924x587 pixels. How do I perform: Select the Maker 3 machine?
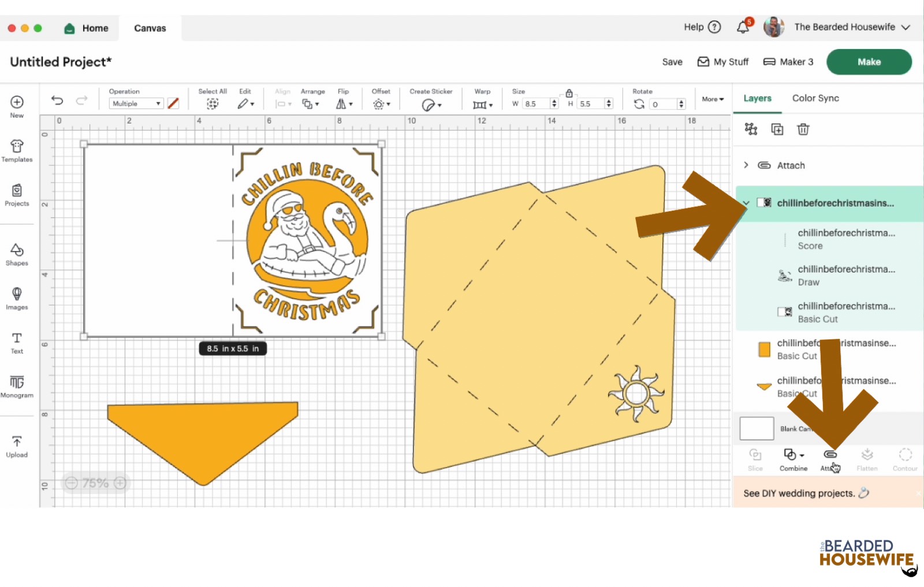tap(788, 62)
